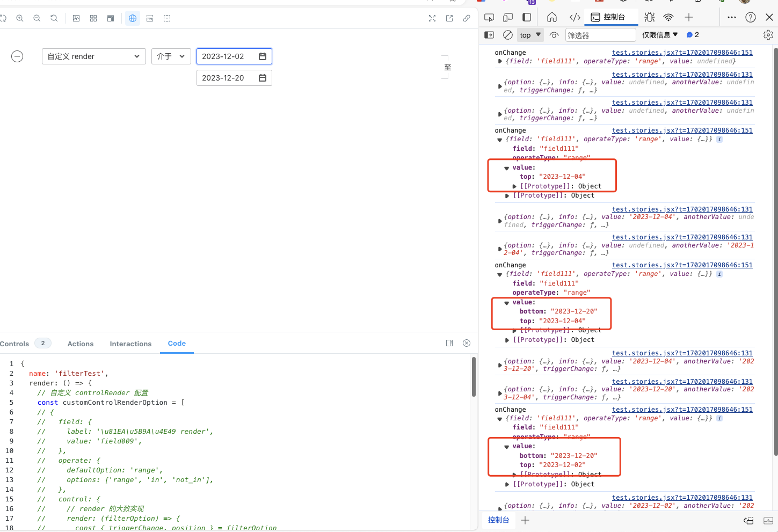Open the 介于 operator dropdown
The image size is (778, 532).
pyautogui.click(x=171, y=56)
